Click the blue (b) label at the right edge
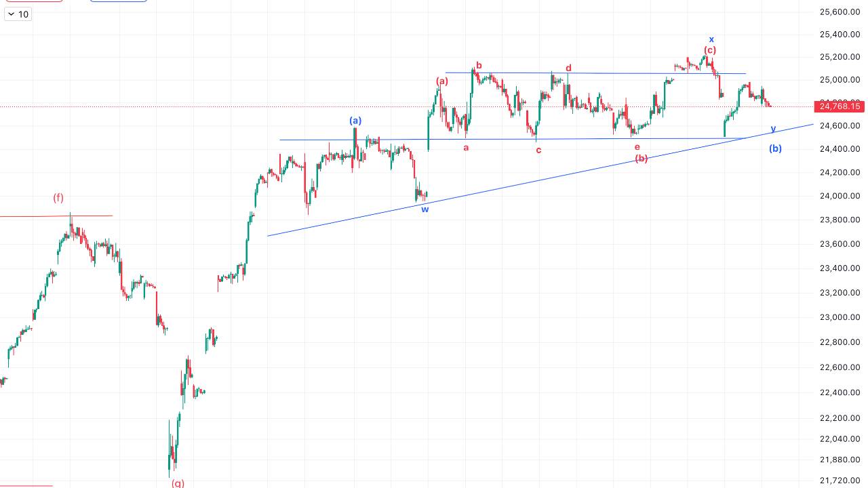Viewport: 868px width, 488px height. pos(775,148)
